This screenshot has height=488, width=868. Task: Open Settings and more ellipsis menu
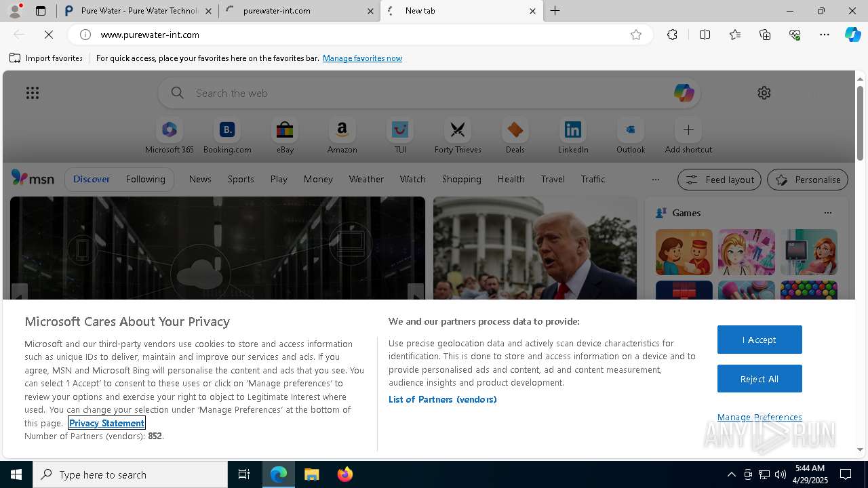pyautogui.click(x=825, y=35)
